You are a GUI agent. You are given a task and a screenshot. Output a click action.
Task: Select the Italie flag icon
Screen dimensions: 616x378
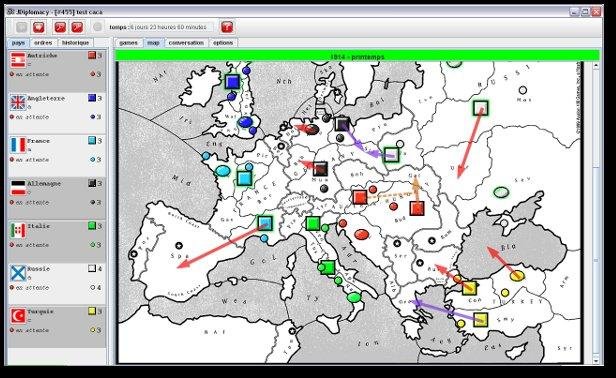point(18,230)
